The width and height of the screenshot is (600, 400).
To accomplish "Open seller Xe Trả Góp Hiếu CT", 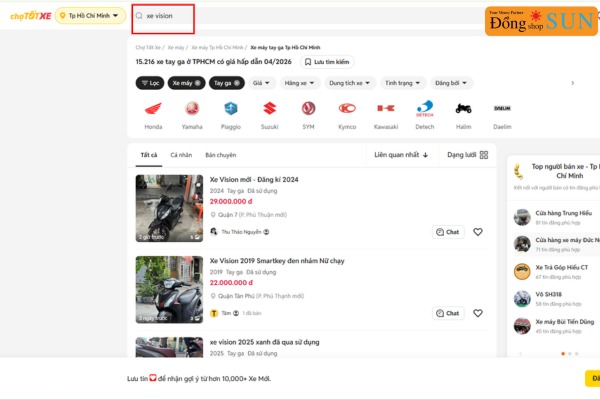I will tap(561, 268).
